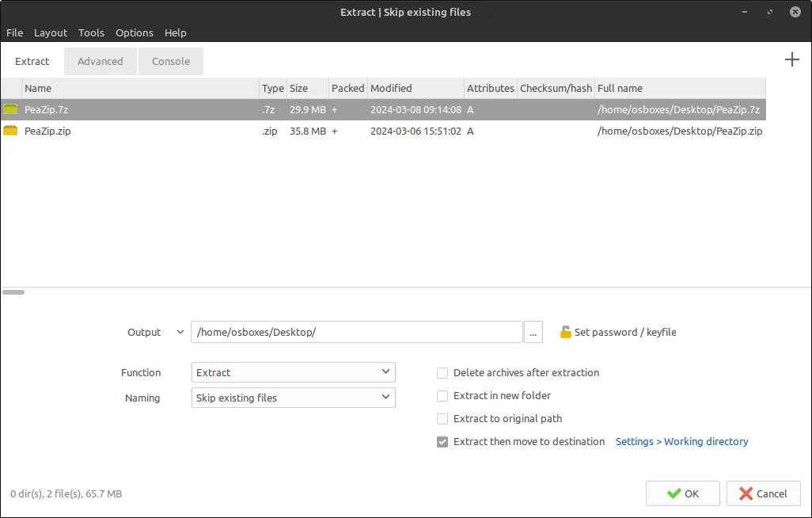This screenshot has width=812, height=518.
Task: Follow the Settings > Working directory link
Action: (681, 442)
